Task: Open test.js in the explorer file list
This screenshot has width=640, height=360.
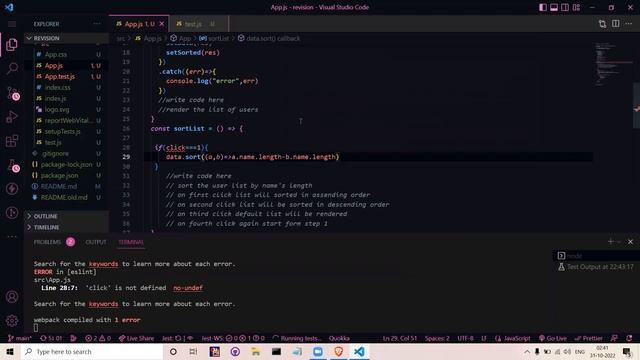Action: point(66,142)
